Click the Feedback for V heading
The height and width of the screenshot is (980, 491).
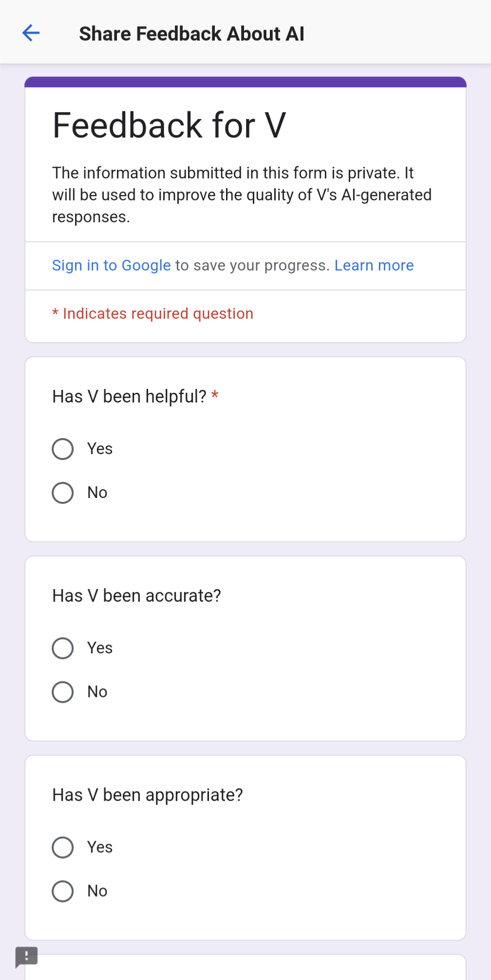(169, 125)
